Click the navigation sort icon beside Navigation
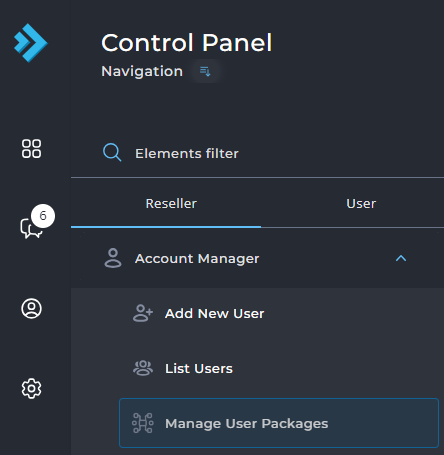 click(x=205, y=71)
